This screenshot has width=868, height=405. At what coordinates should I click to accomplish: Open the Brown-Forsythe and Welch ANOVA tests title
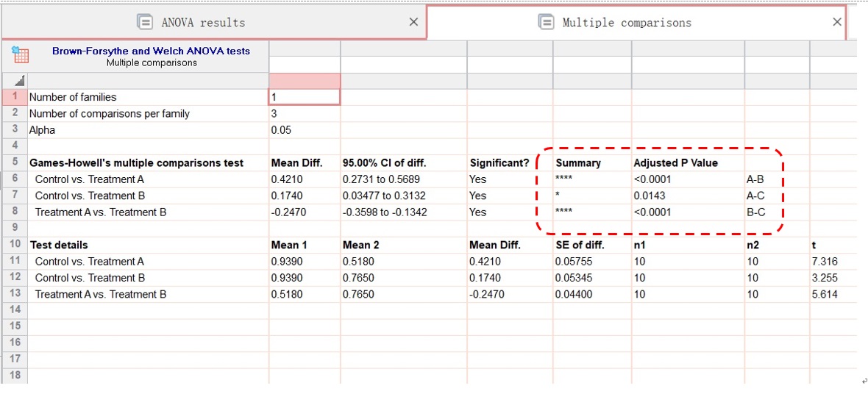pos(151,51)
